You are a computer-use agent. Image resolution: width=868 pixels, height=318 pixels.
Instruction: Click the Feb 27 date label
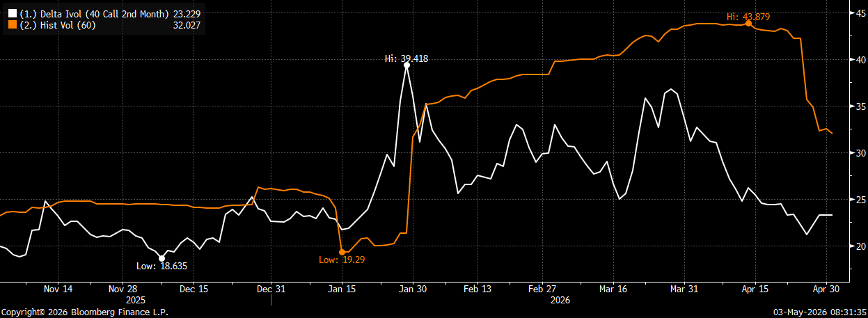[x=542, y=288]
